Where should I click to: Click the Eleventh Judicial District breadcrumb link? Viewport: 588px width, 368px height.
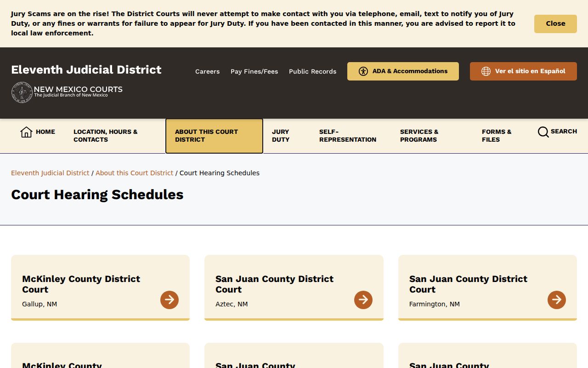pos(50,173)
